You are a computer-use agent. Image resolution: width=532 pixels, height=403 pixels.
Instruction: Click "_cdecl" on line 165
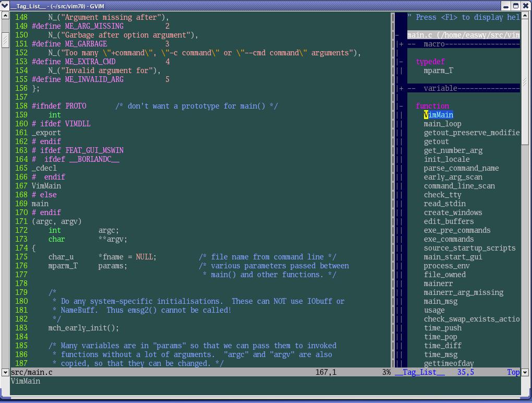44,169
